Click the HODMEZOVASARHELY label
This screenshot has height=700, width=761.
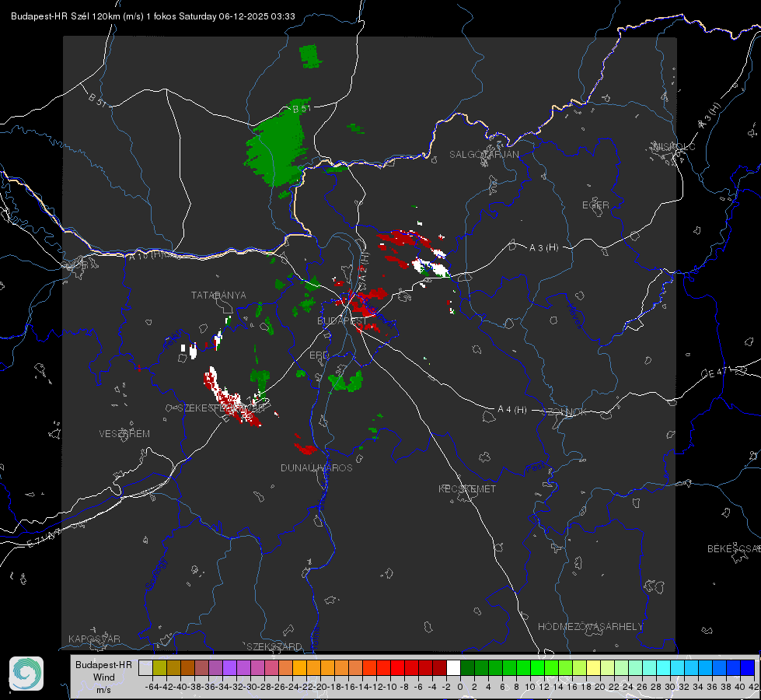pyautogui.click(x=591, y=627)
